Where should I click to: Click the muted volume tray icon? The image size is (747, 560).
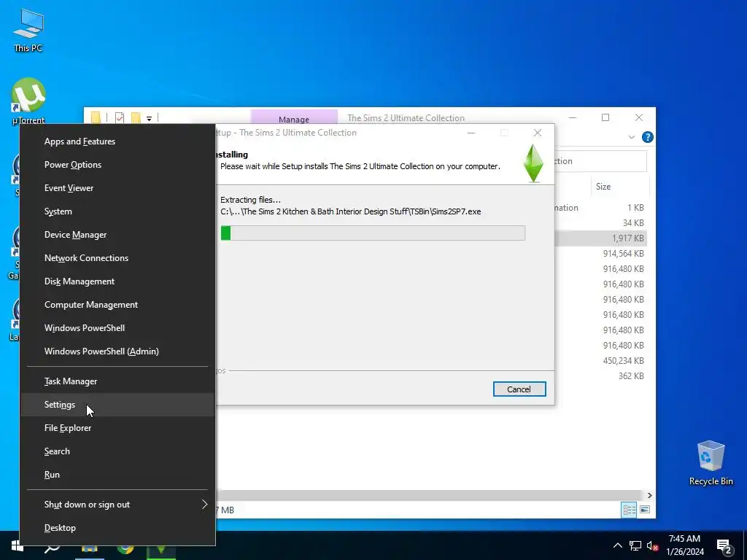[x=652, y=545]
